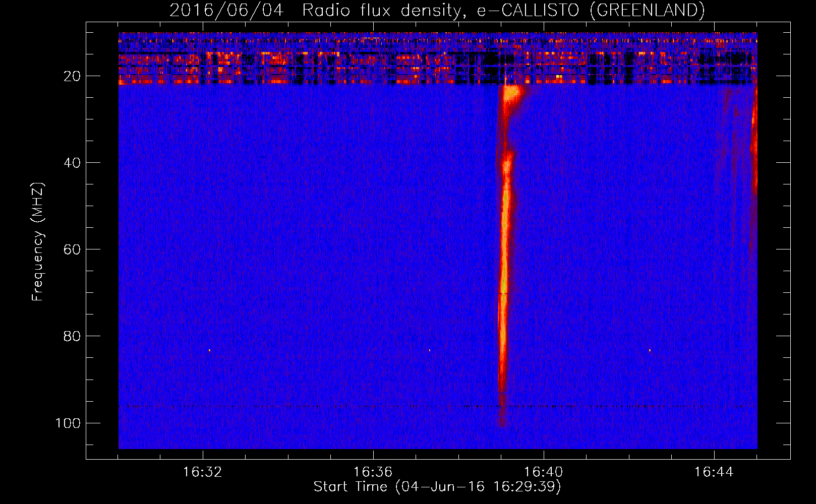816x504 pixels.
Task: Click the faint burst at the right edge
Action: click(753, 146)
